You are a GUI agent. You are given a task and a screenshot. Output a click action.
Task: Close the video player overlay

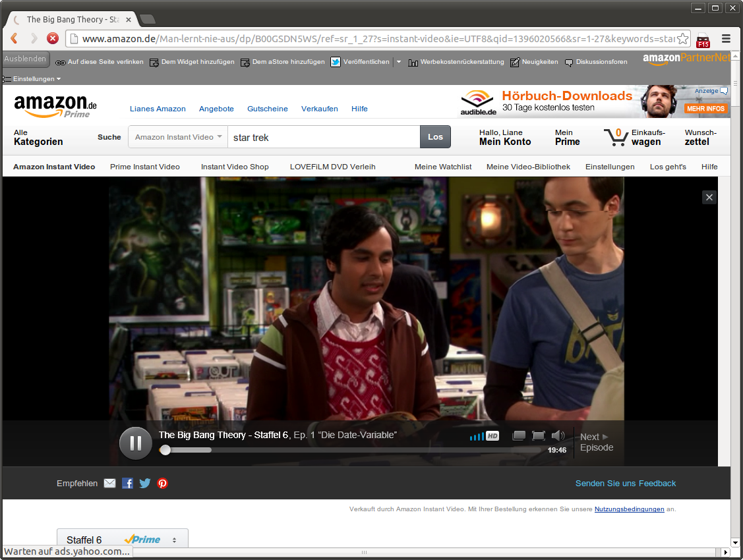click(x=709, y=198)
